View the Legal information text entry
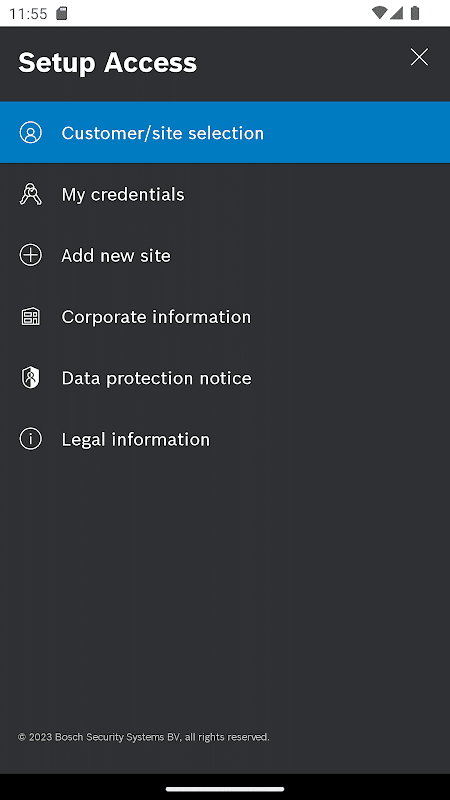The image size is (450, 800). [136, 439]
